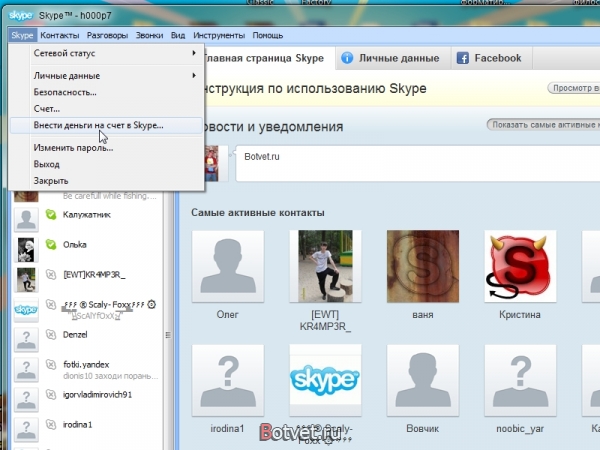
Task: Open the Звонки menu
Action: (149, 36)
